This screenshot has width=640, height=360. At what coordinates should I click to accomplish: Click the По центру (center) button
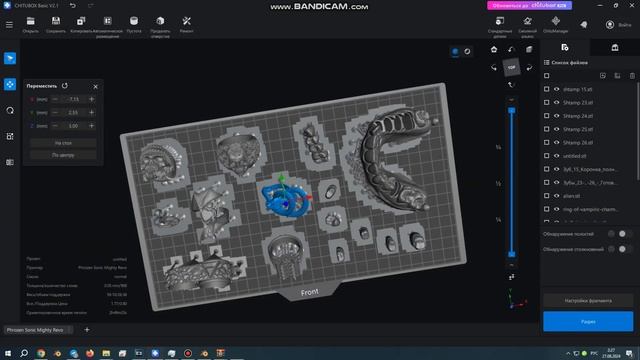[63, 155]
